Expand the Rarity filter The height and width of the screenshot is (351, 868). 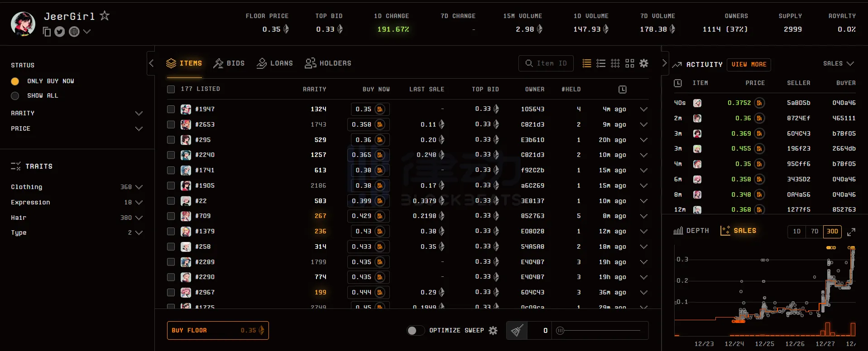pyautogui.click(x=139, y=113)
